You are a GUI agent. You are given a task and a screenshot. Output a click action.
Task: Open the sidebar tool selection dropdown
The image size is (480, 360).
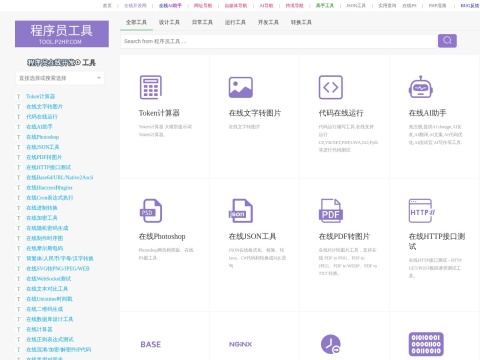tap(60, 78)
